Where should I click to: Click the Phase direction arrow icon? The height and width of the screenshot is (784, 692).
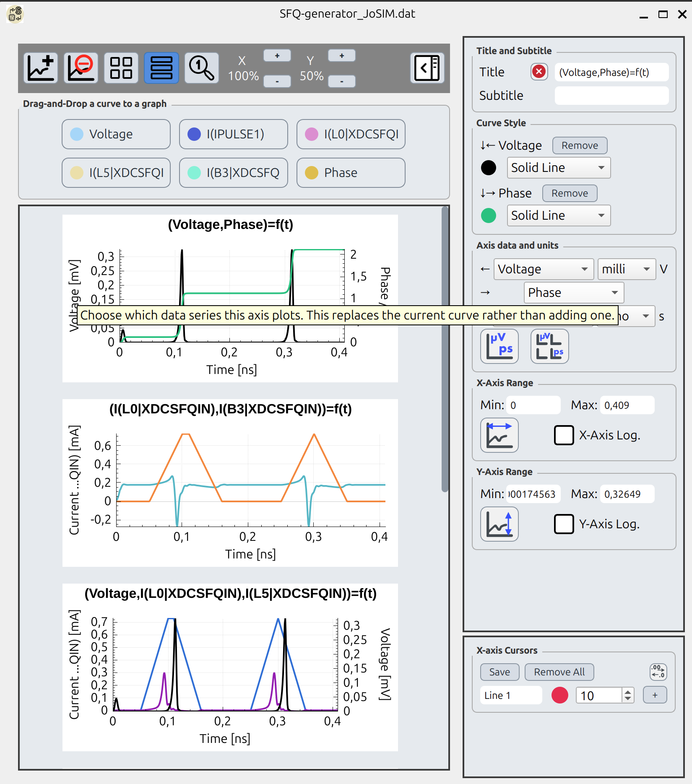click(x=488, y=193)
